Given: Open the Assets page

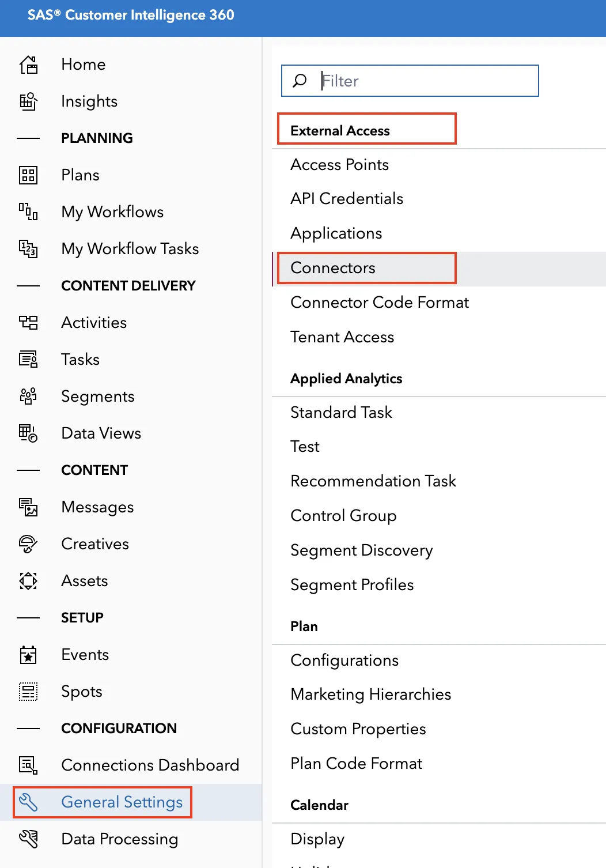Looking at the screenshot, I should click(x=85, y=581).
